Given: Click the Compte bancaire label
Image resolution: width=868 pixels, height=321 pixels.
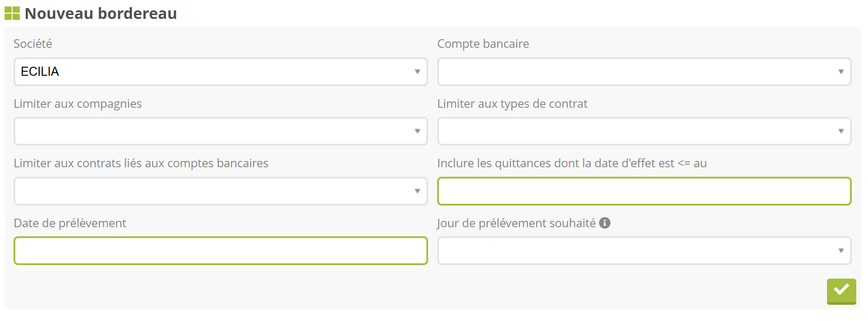Looking at the screenshot, I should click(x=483, y=44).
